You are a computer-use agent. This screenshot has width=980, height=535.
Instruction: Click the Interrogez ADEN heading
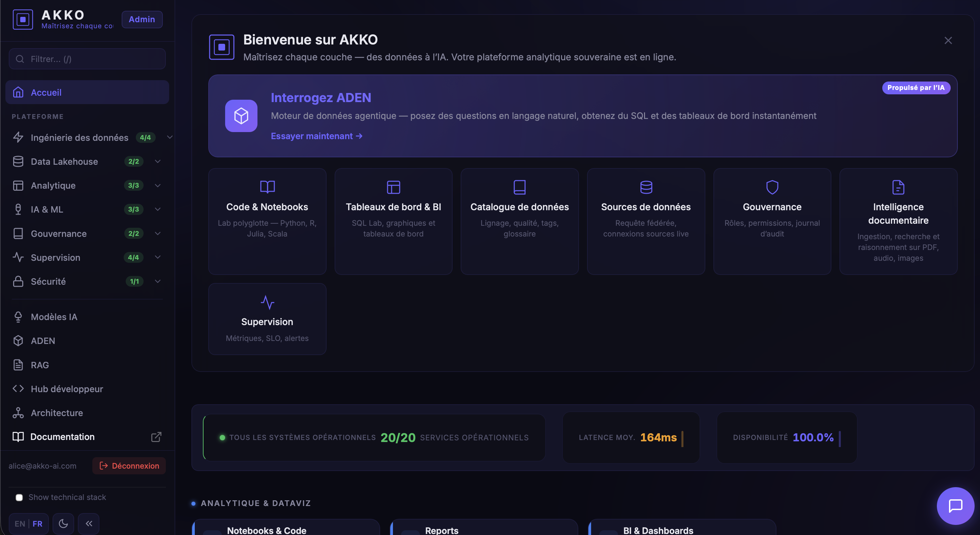click(321, 97)
